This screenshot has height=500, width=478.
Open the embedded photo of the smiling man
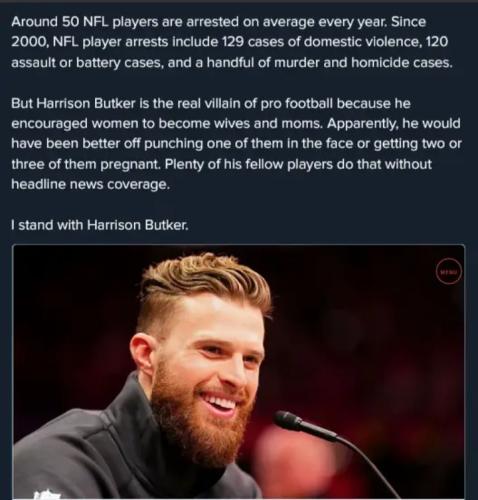(x=238, y=371)
